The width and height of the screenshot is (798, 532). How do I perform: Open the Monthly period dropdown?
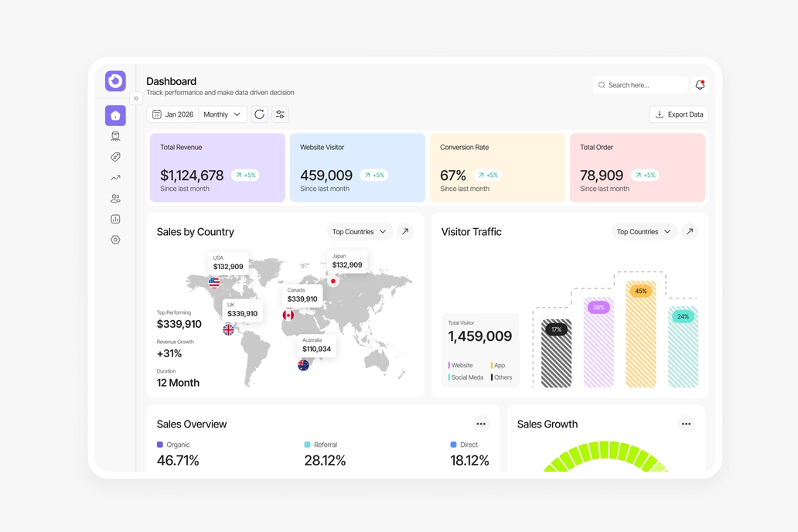[x=223, y=114]
